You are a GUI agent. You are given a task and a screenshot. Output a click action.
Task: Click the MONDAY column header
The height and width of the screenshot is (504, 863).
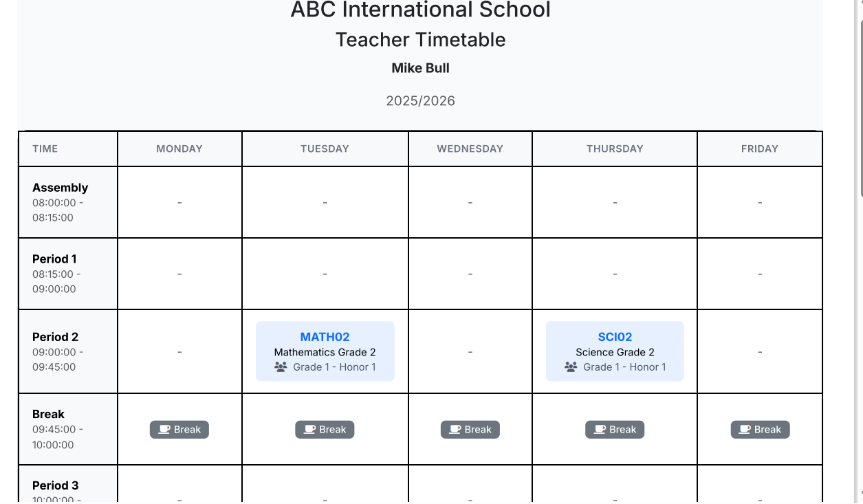click(179, 149)
